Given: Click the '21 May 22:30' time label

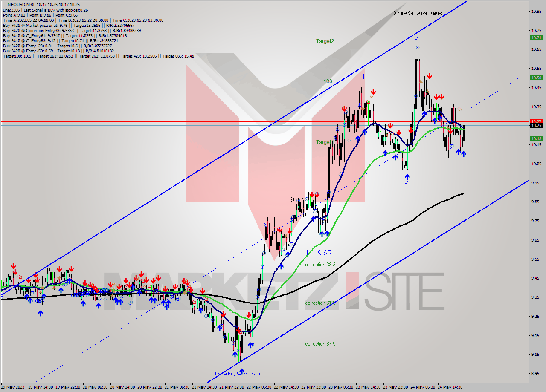Looking at the screenshot, I should click(232, 387).
